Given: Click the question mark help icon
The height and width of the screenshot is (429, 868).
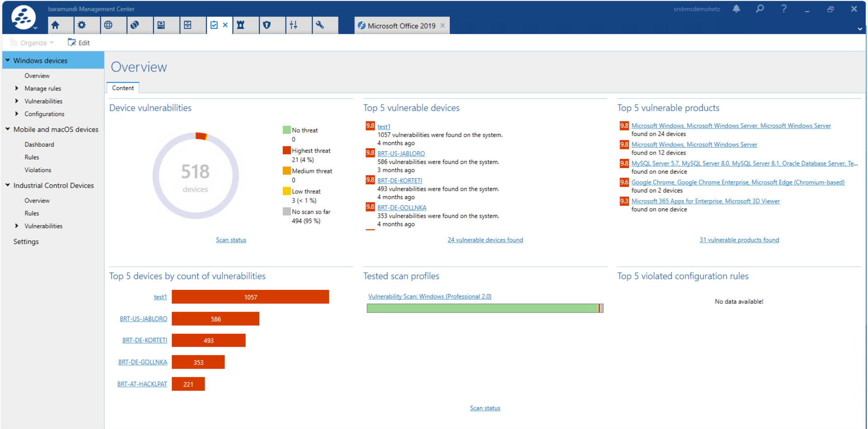Looking at the screenshot, I should coord(784,9).
